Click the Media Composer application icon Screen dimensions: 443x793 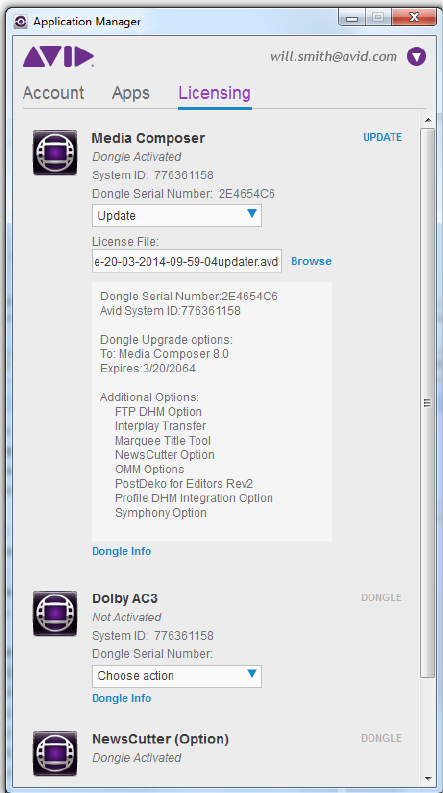pyautogui.click(x=55, y=152)
